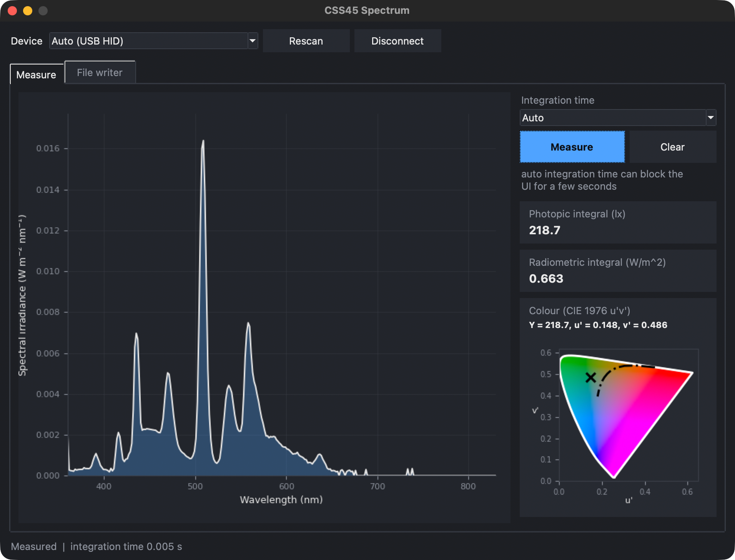Clear the measured spectrum

pyautogui.click(x=672, y=147)
